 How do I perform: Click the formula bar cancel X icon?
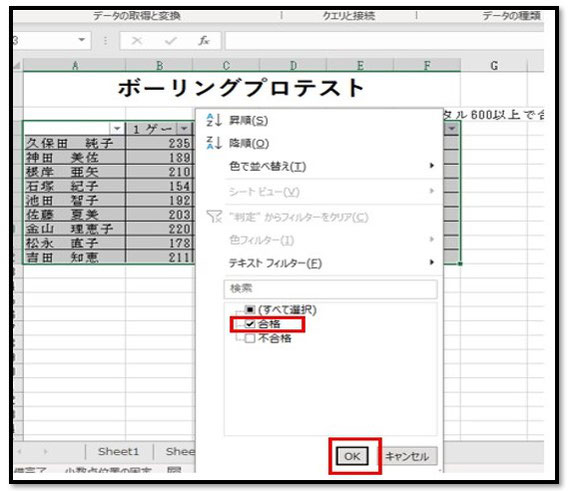coord(137,41)
